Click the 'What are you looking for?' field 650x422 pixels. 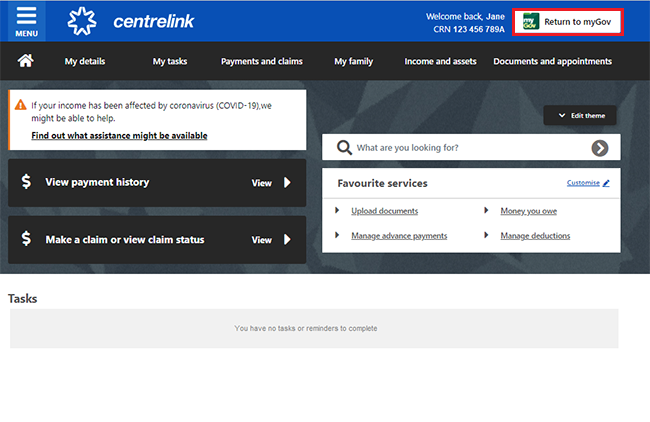(465, 148)
